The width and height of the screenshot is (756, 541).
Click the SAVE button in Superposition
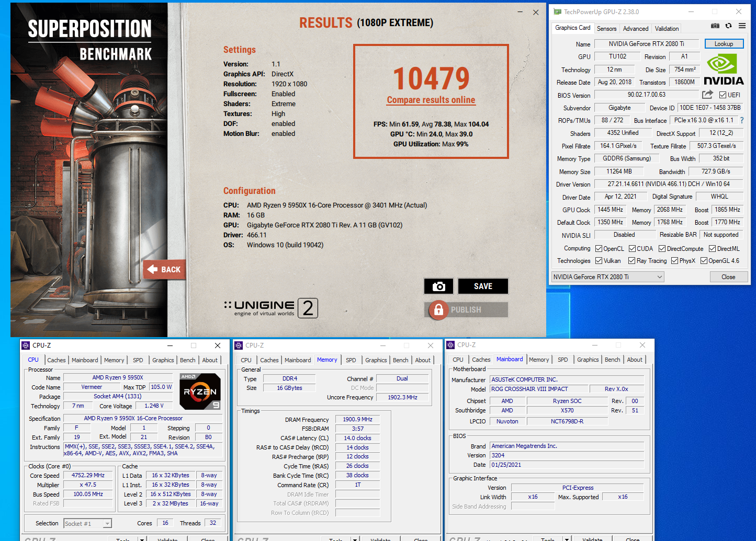click(x=483, y=286)
